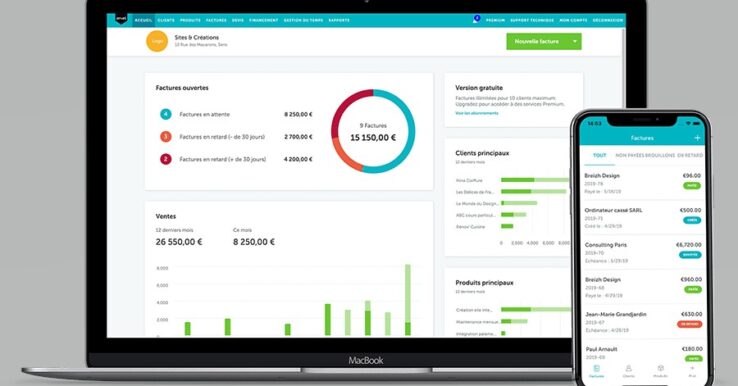This screenshot has width=738, height=386.
Task: Open the Consulting Paris invoice on the phone
Action: click(642, 252)
